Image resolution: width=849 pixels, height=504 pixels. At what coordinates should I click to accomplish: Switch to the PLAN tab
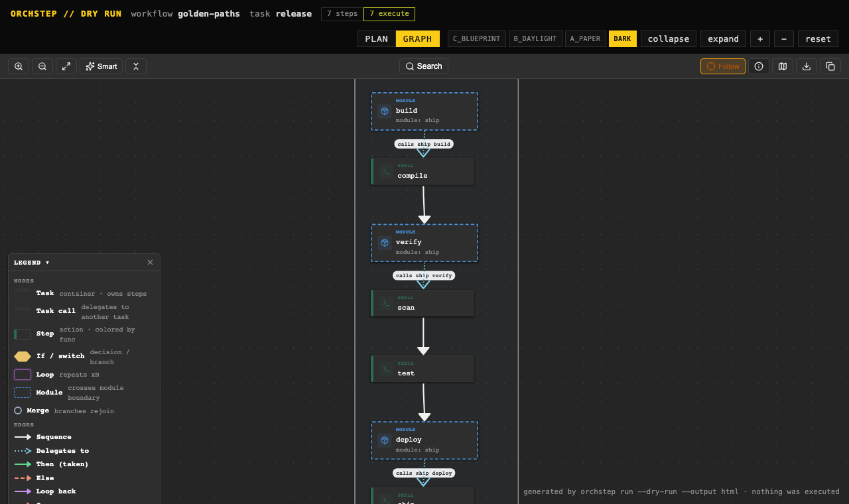pos(377,38)
